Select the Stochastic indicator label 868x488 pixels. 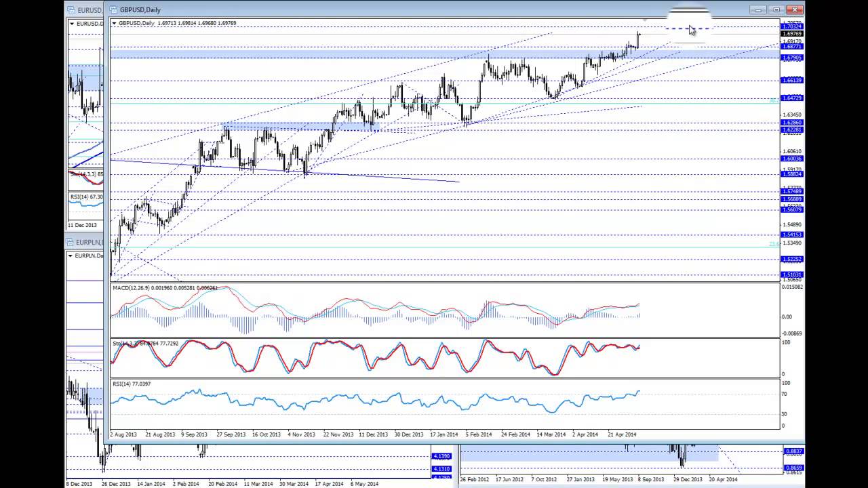point(145,344)
